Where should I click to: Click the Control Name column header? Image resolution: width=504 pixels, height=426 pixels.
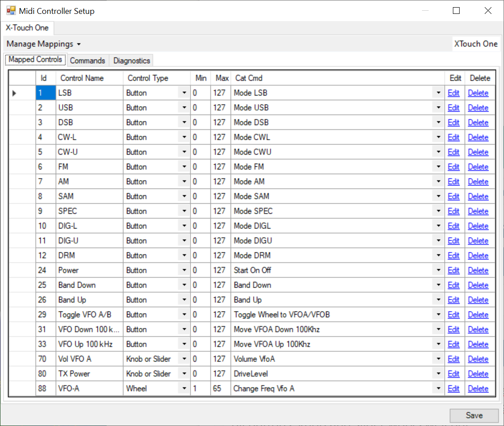[89, 78]
